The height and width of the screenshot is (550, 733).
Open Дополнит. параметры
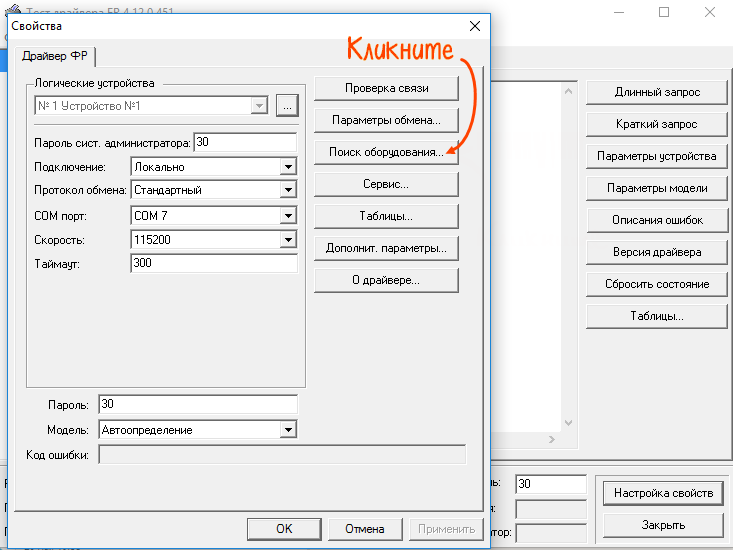coord(386,249)
